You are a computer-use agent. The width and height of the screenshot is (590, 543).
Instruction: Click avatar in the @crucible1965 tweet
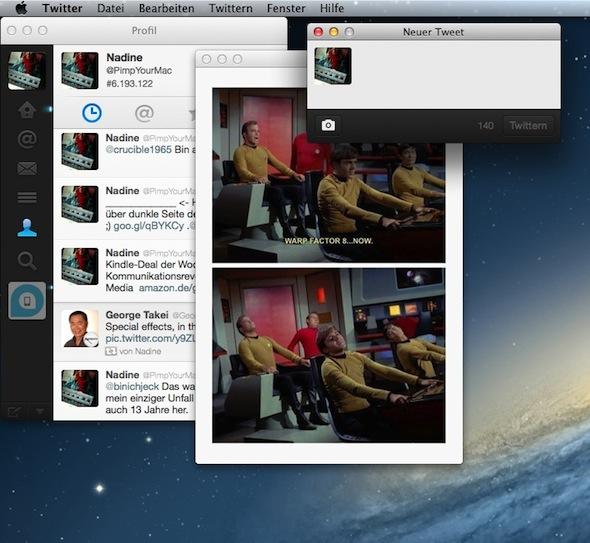[80, 151]
